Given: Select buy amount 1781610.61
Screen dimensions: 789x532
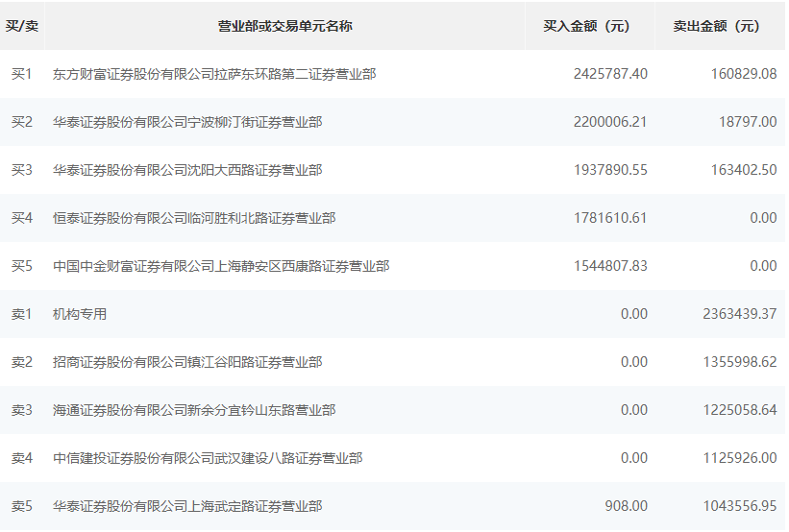Looking at the screenshot, I should click(610, 218).
